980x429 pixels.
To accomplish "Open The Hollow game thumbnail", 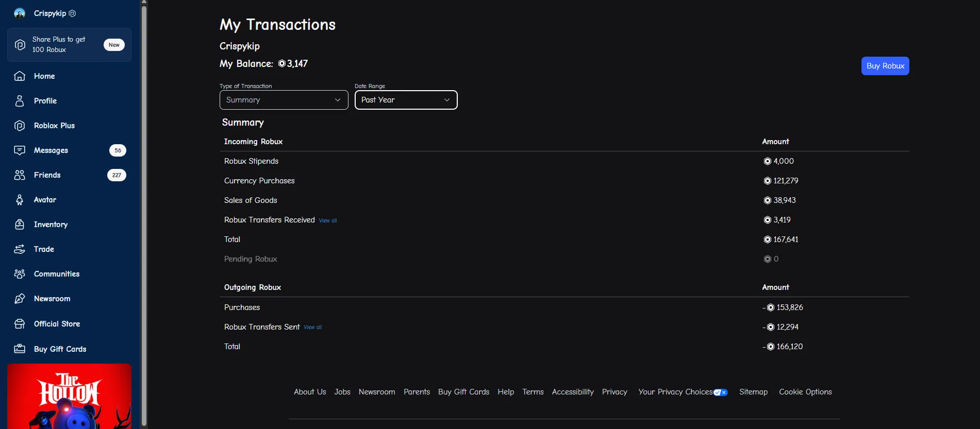I will click(x=70, y=397).
